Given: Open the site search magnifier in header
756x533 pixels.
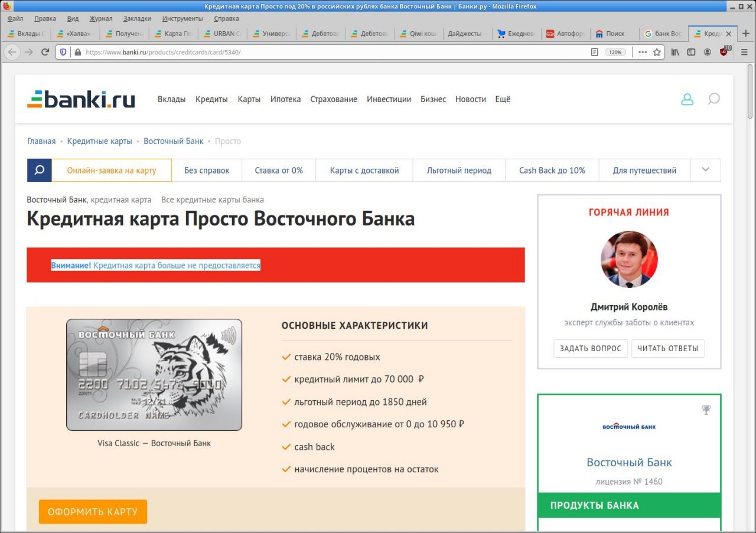Looking at the screenshot, I should (713, 99).
